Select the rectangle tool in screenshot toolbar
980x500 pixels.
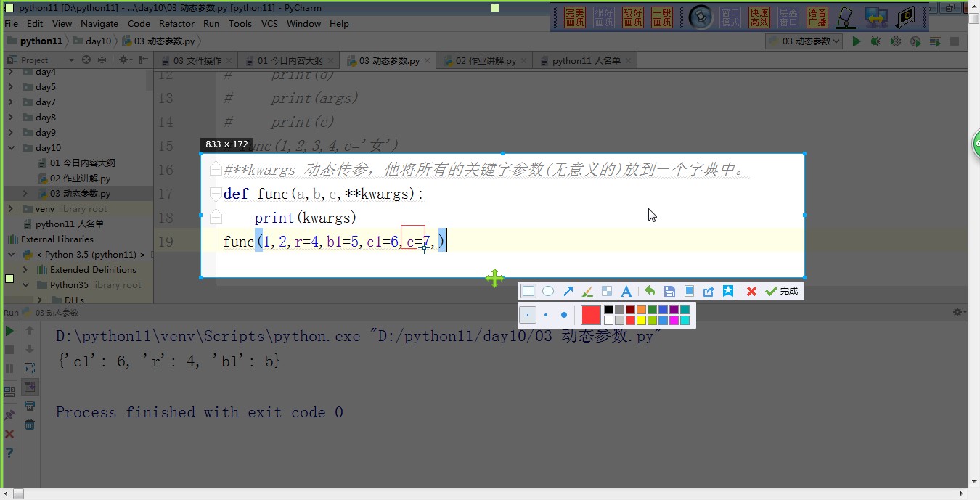pyautogui.click(x=528, y=291)
